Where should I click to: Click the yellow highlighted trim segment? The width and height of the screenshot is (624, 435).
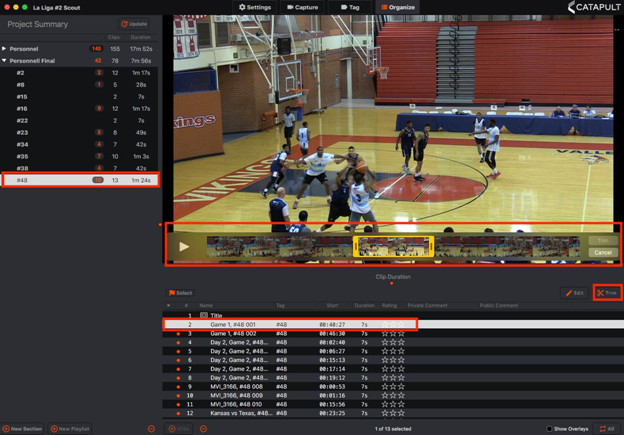click(394, 246)
